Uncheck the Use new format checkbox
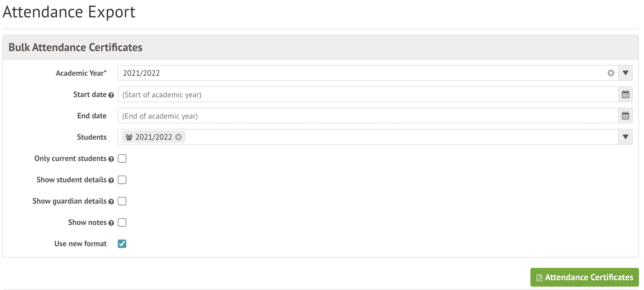The height and width of the screenshot is (290, 644). (122, 244)
